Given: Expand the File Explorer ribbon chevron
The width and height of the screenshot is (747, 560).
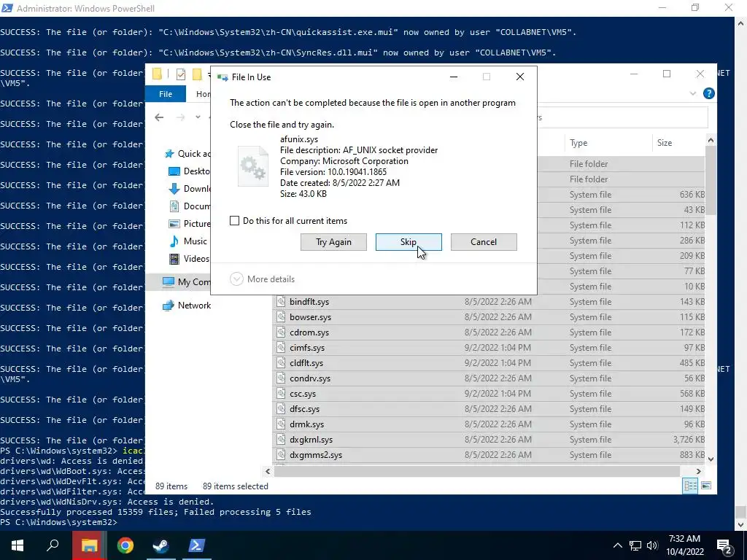Looking at the screenshot, I should pos(693,94).
